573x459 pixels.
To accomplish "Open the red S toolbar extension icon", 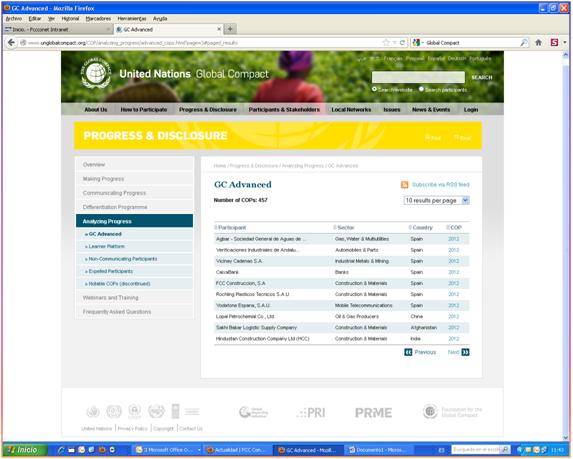I will coord(554,43).
